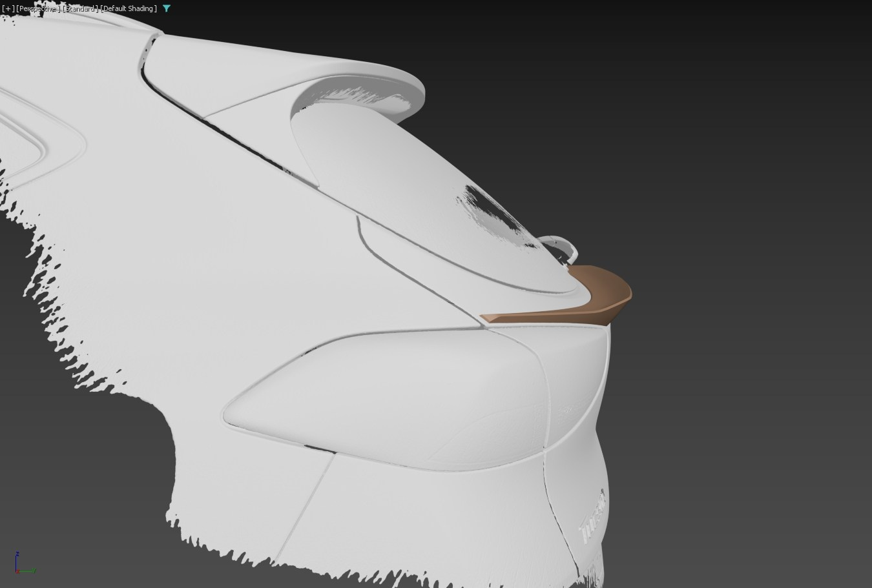This screenshot has height=588, width=872.
Task: Click the XYZ axis tripod in the corner
Action: (x=21, y=564)
